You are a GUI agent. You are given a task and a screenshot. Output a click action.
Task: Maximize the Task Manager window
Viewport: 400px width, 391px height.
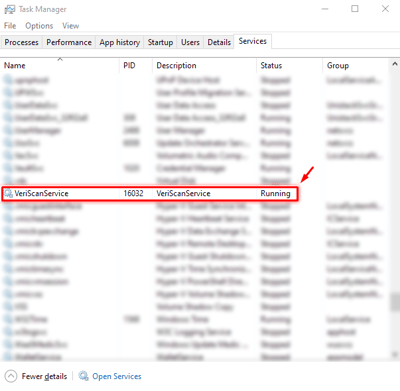(355, 9)
